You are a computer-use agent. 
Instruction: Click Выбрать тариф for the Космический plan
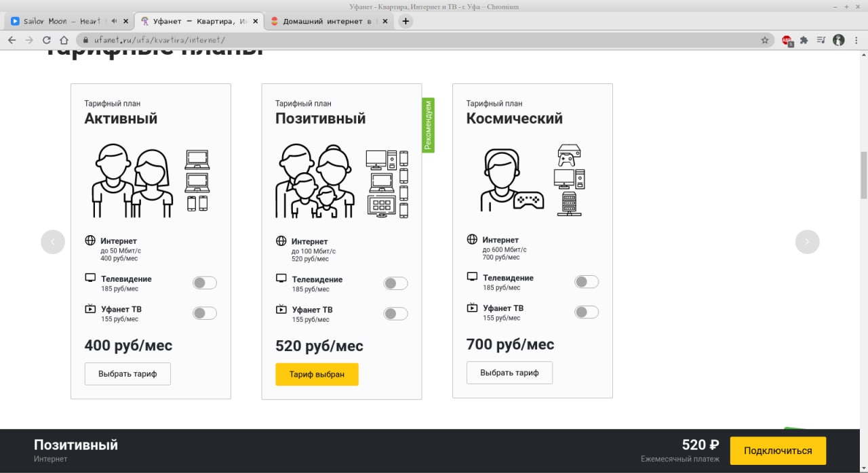pos(509,373)
